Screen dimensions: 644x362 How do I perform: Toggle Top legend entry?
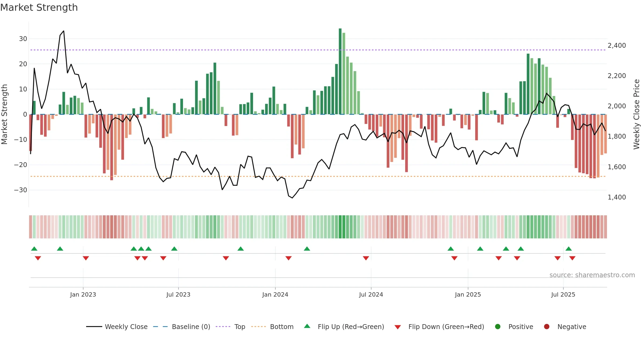(230, 327)
